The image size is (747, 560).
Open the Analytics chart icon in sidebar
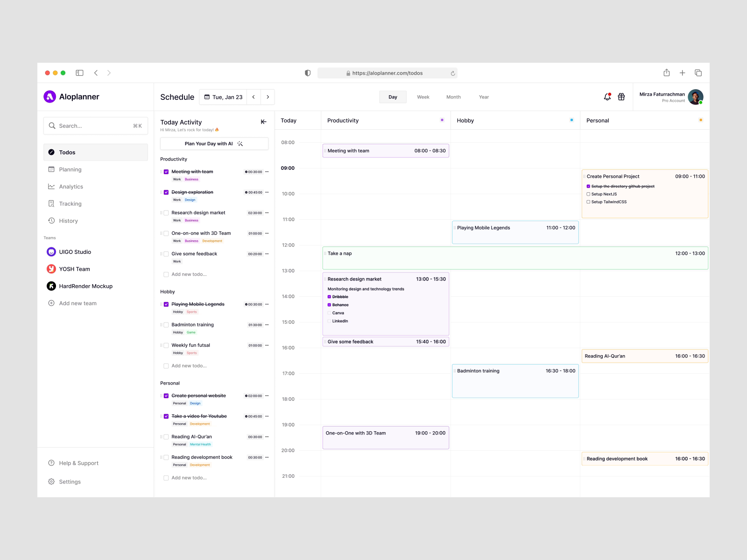(51, 187)
